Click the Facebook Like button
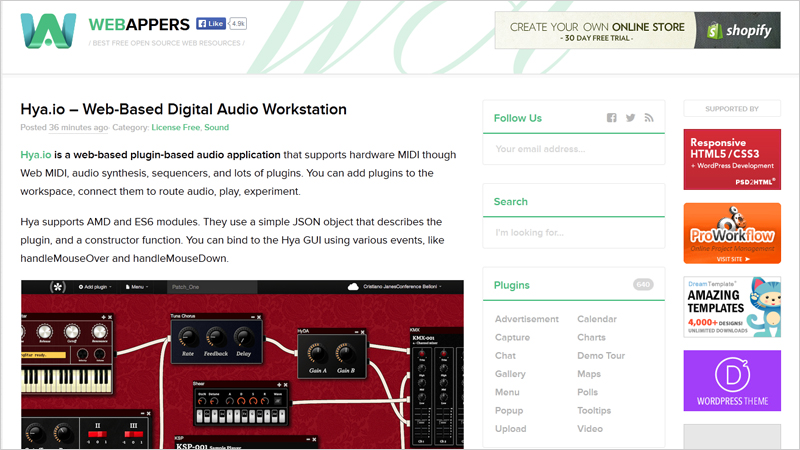The height and width of the screenshot is (450, 800). pyautogui.click(x=211, y=23)
